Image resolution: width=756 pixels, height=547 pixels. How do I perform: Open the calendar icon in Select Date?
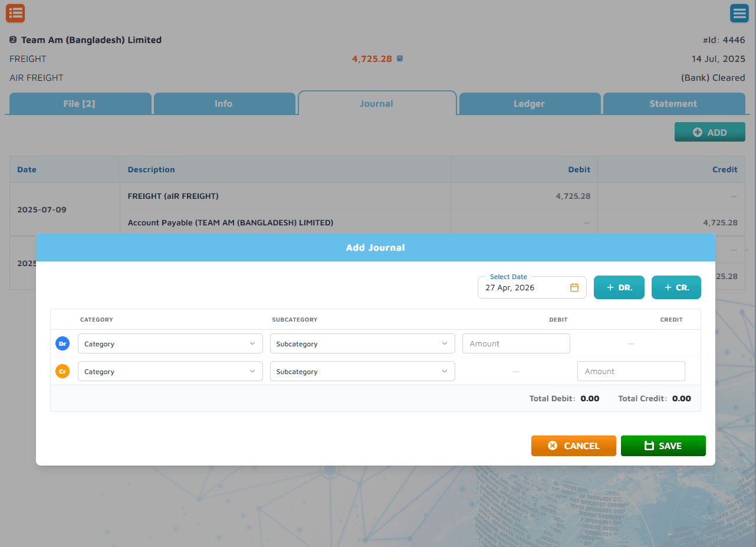point(574,287)
